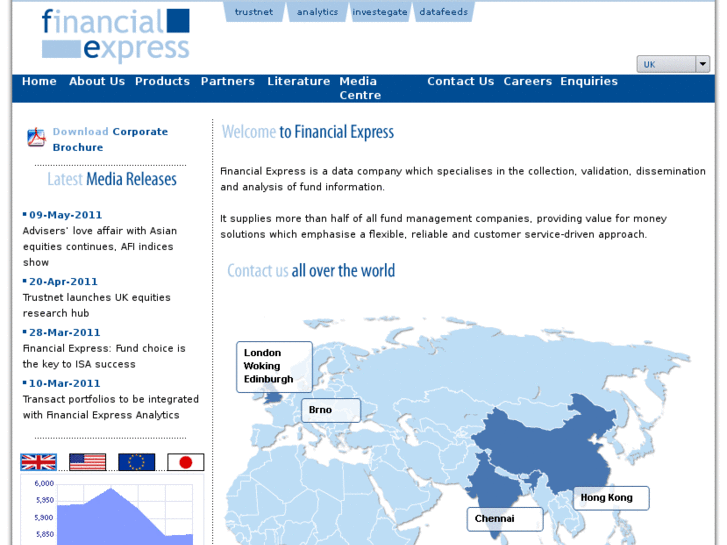Viewport: 727px width, 545px height.
Task: Click the index chart thumbnail
Action: (x=113, y=510)
